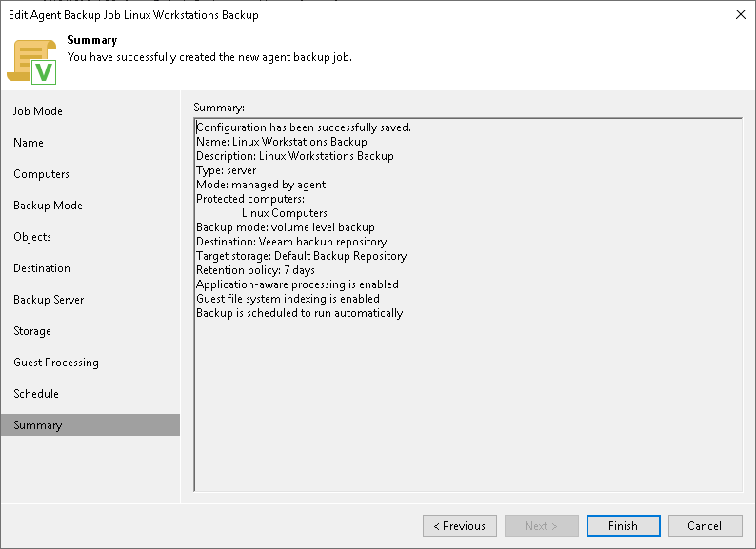Image resolution: width=756 pixels, height=549 pixels.
Task: Go to the Job Mode step
Action: 37,111
